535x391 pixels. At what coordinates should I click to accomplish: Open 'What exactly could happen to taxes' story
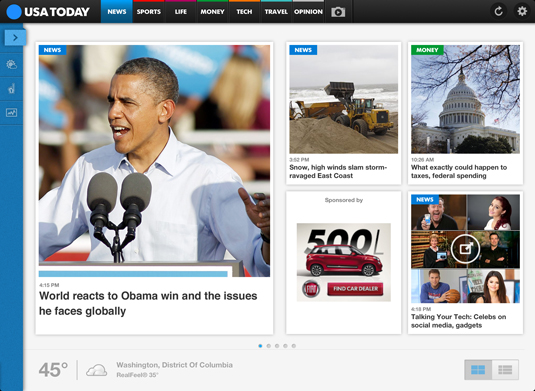(x=459, y=172)
